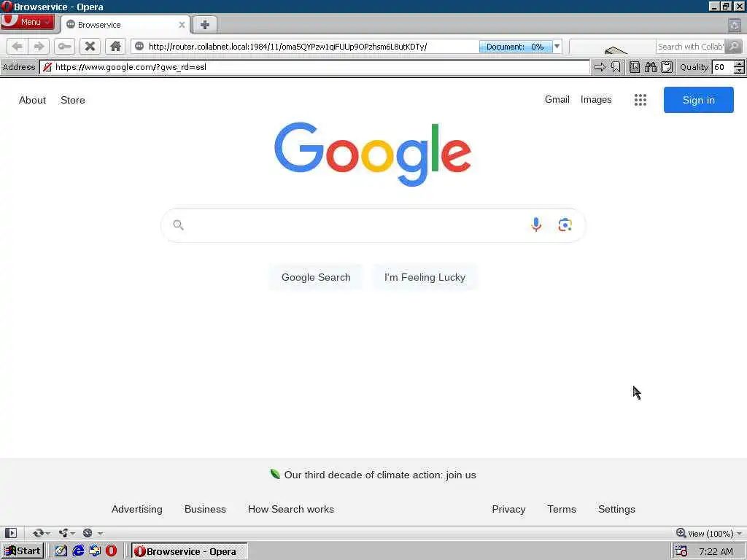Screen dimensions: 747x560
Task: Start voice search with the microphone icon
Action: click(536, 225)
